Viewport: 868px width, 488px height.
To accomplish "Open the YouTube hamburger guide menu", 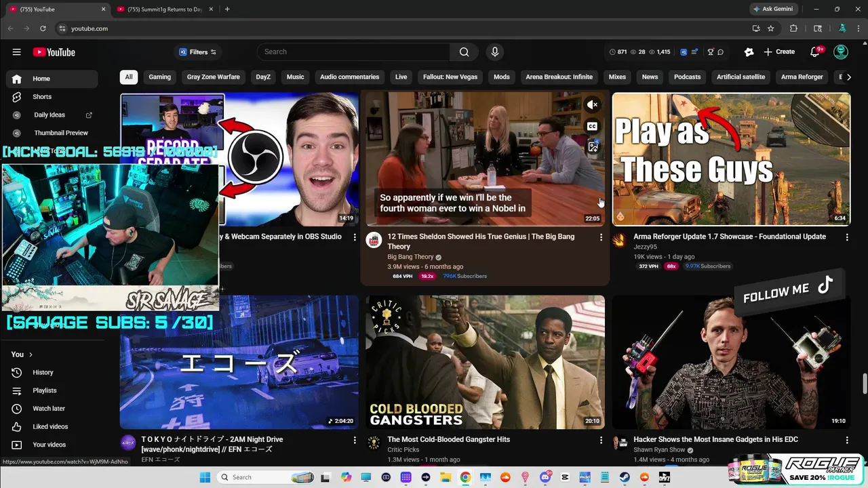I will [16, 52].
